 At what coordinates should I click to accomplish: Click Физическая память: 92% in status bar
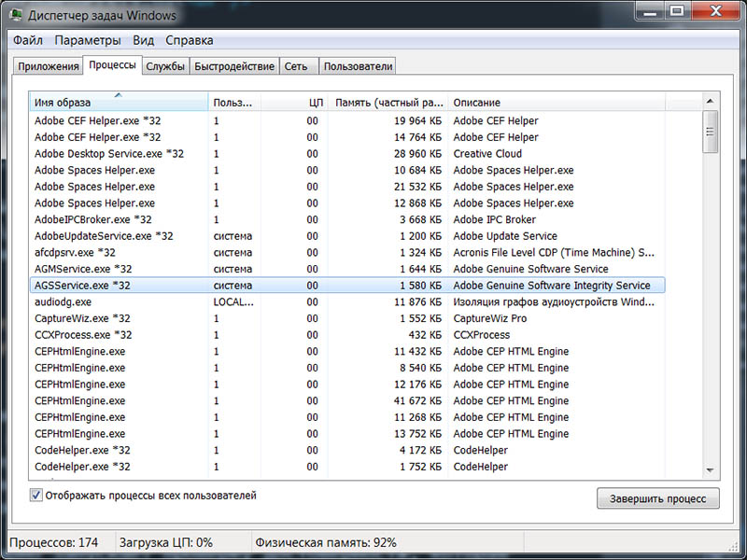pos(325,542)
